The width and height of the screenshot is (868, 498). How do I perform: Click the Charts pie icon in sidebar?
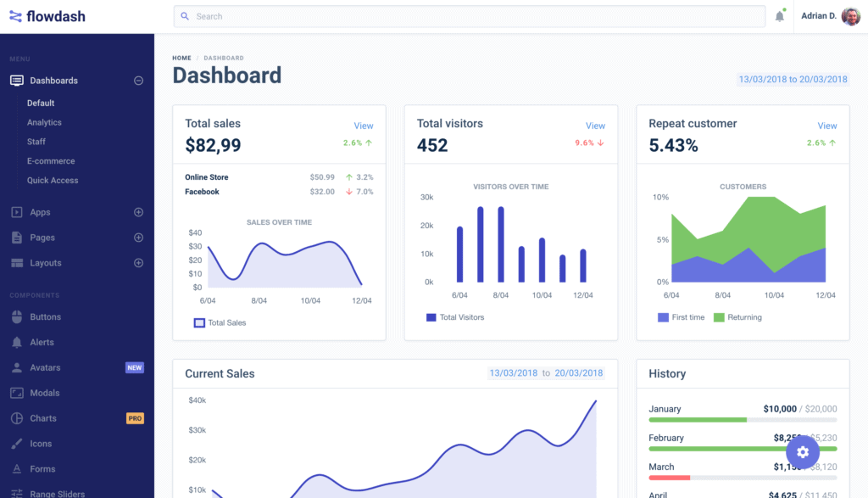[16, 418]
